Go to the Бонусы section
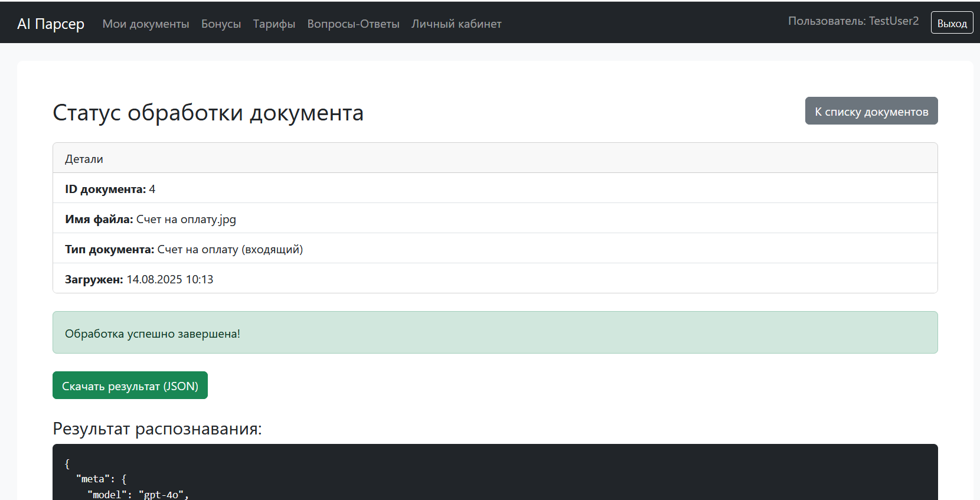Viewport: 980px width, 500px height. tap(221, 24)
